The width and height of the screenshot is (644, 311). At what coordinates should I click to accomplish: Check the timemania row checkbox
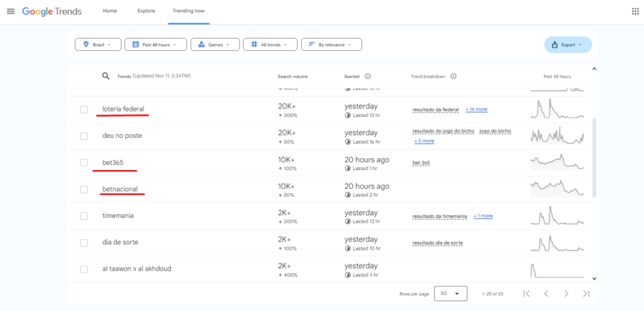tap(84, 216)
